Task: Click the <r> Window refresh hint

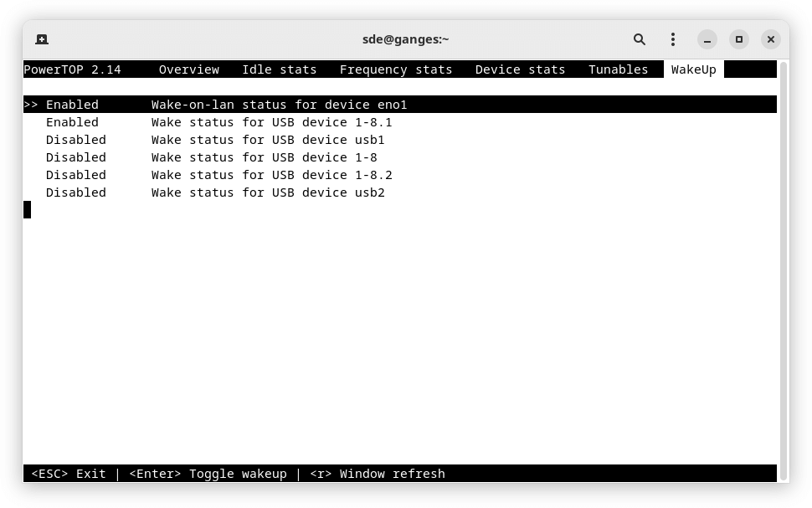Action: [x=377, y=474]
